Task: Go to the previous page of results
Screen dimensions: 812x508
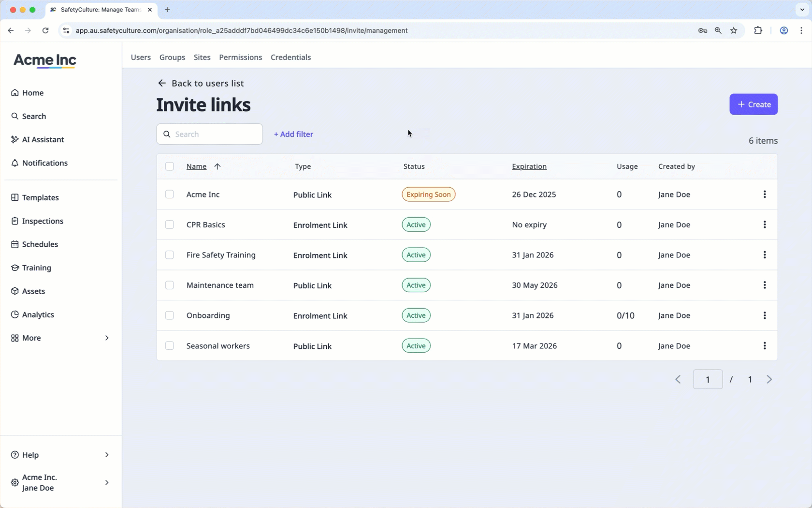Action: tap(678, 379)
